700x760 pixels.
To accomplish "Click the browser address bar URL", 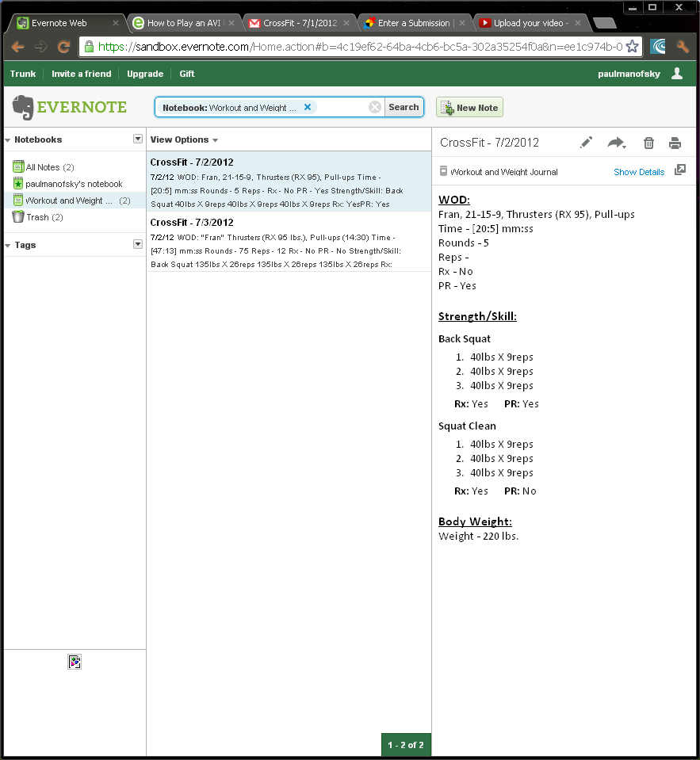I will coord(360,47).
